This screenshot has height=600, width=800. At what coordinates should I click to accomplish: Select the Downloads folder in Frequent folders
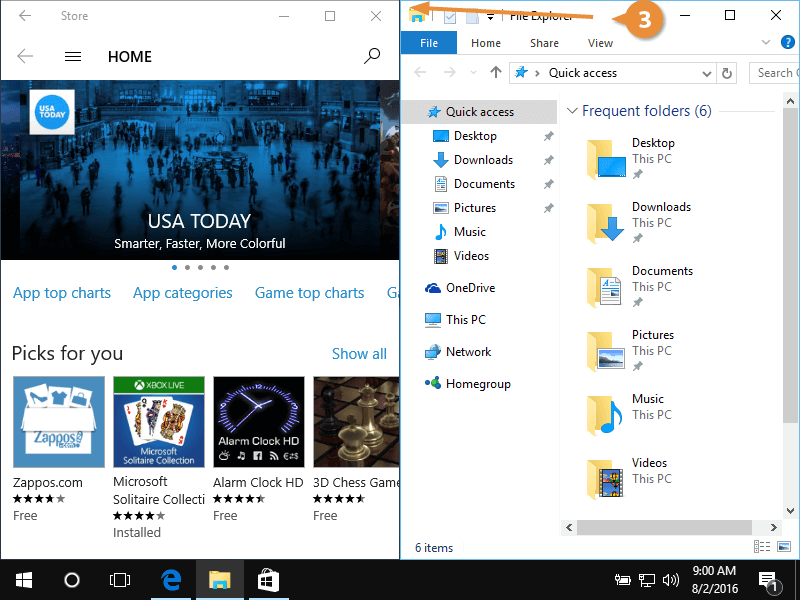[639, 222]
